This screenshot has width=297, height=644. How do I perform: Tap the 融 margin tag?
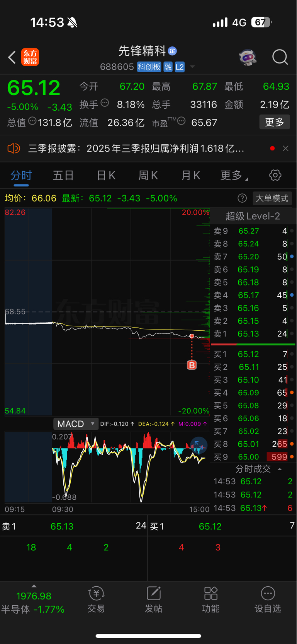click(x=168, y=67)
